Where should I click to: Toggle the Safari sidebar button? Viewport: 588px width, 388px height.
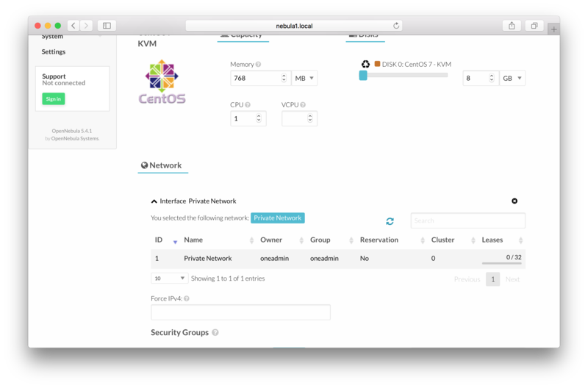click(x=107, y=26)
